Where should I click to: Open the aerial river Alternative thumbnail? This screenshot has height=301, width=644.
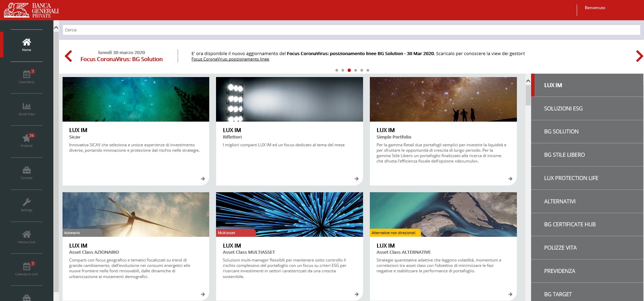click(443, 215)
